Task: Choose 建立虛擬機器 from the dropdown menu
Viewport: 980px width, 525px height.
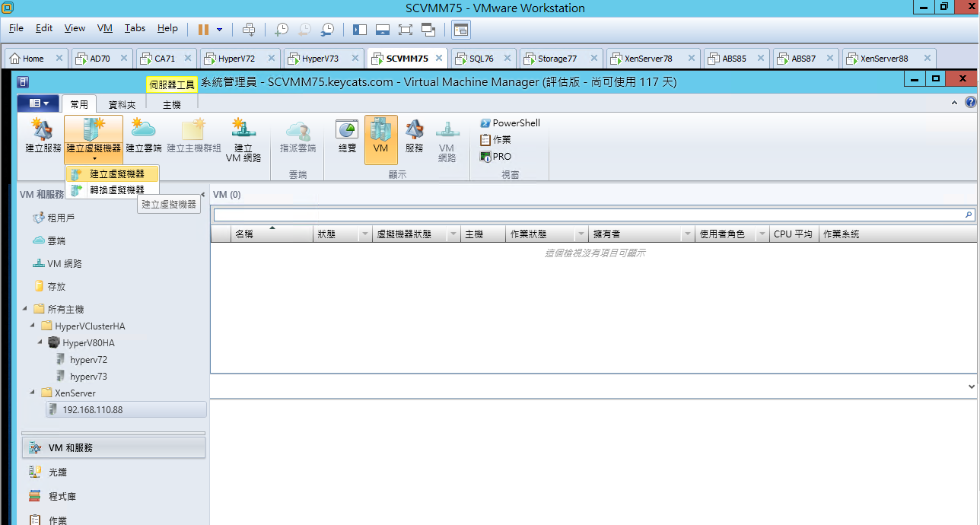Action: coord(112,174)
